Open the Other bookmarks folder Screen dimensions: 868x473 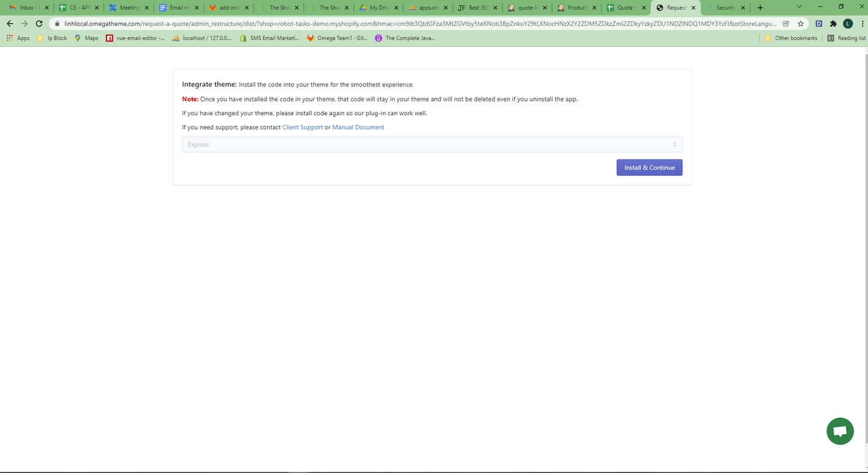click(791, 38)
